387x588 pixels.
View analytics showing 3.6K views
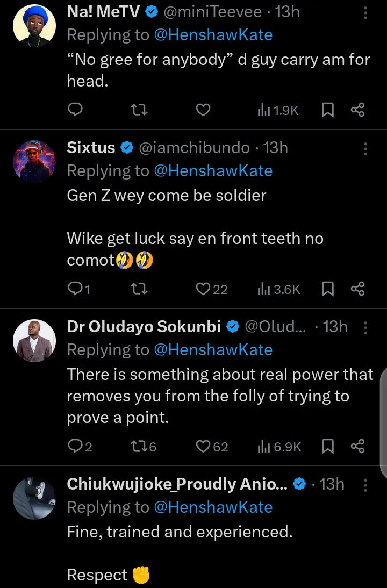pyautogui.click(x=278, y=289)
